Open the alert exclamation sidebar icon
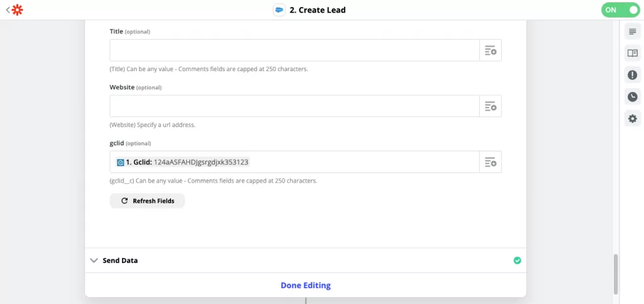644x304 pixels. click(633, 75)
